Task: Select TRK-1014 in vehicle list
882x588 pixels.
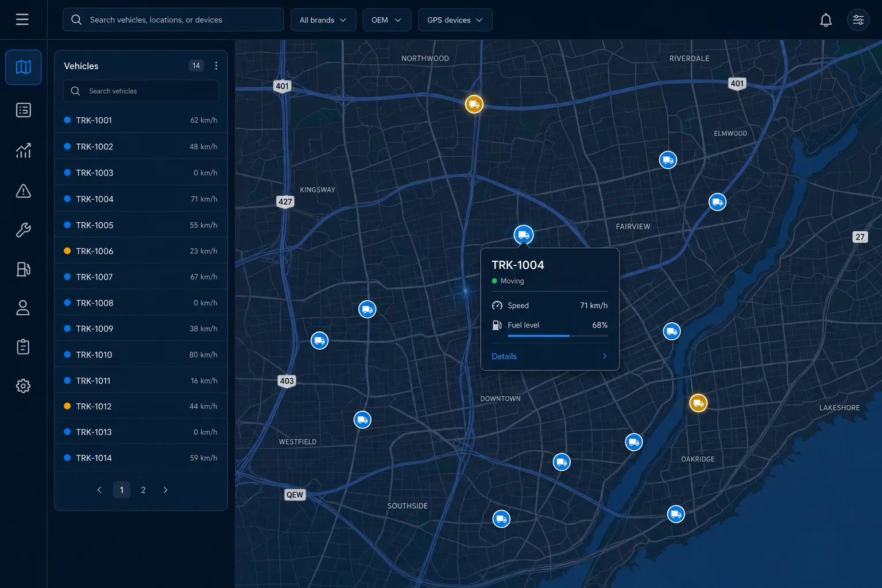Action: coord(141,458)
